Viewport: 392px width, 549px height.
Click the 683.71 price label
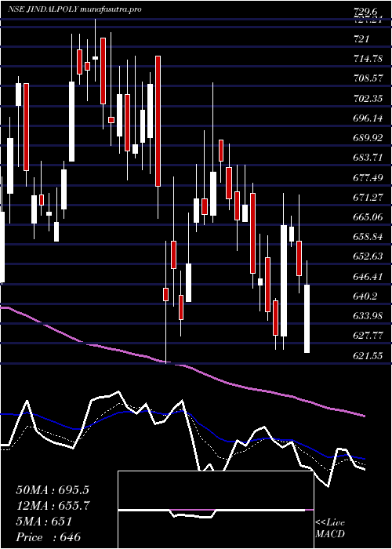368,158
